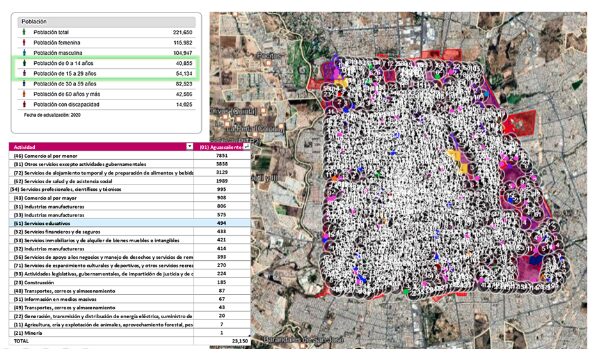This screenshot has width=600, height=364.
Task: Click the dark blue polygon at map bottom right
Action: click(536, 260)
